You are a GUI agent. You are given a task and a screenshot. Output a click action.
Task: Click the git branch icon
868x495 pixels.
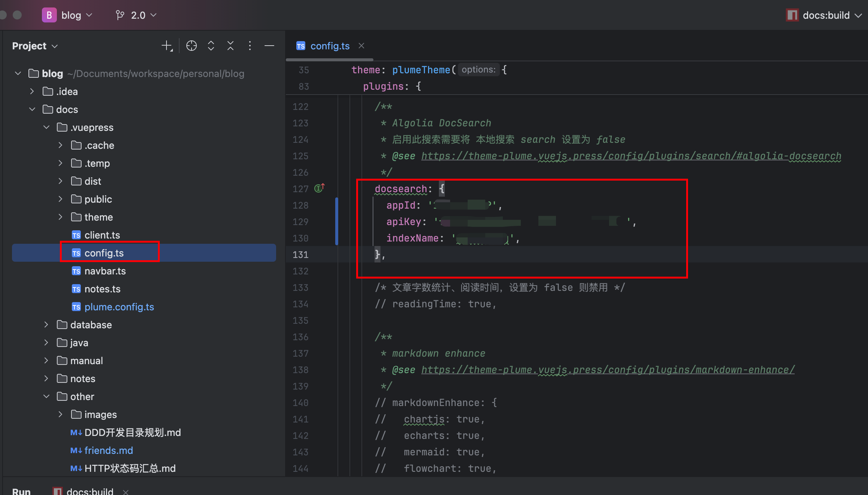pos(120,15)
